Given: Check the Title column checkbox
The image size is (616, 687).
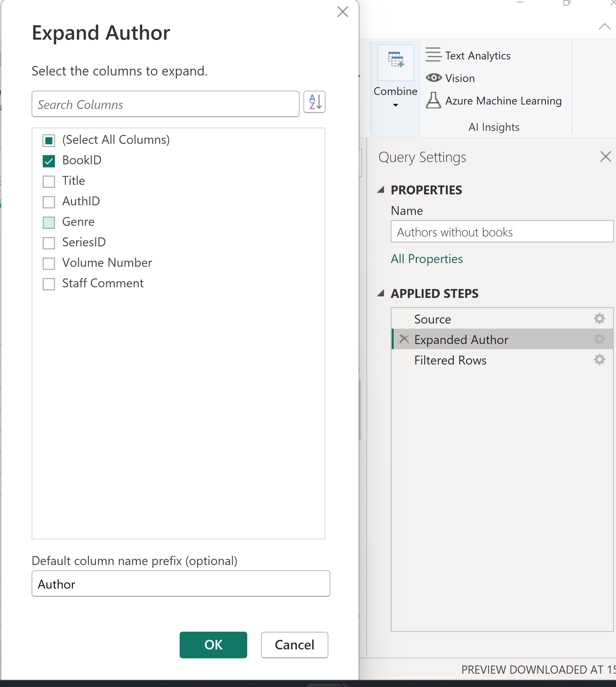Looking at the screenshot, I should tap(49, 181).
